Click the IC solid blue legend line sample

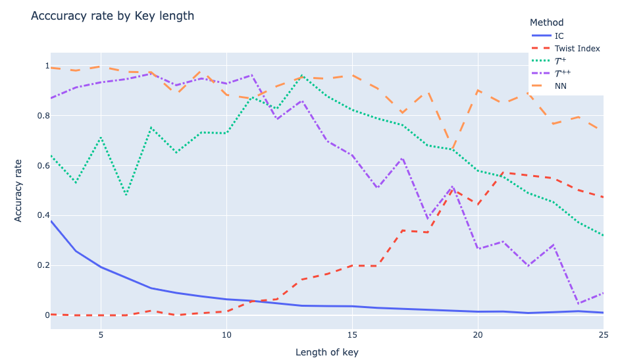pos(540,36)
